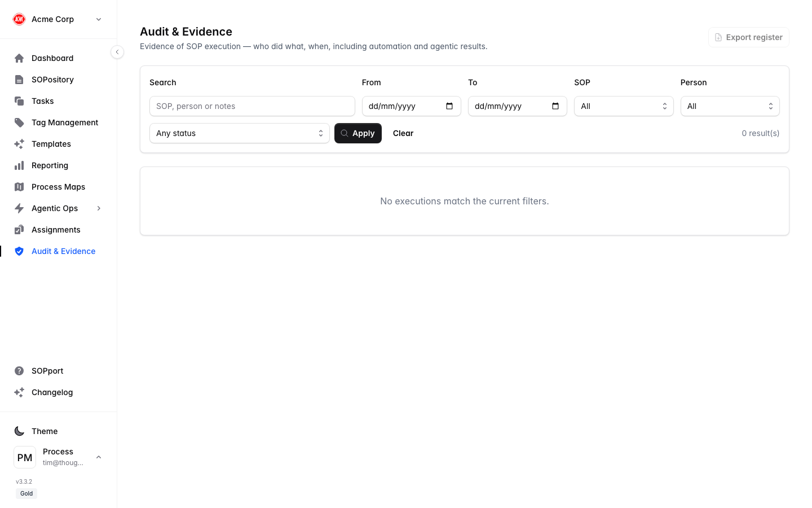
Task: Navigate to Assignments
Action: click(58, 230)
